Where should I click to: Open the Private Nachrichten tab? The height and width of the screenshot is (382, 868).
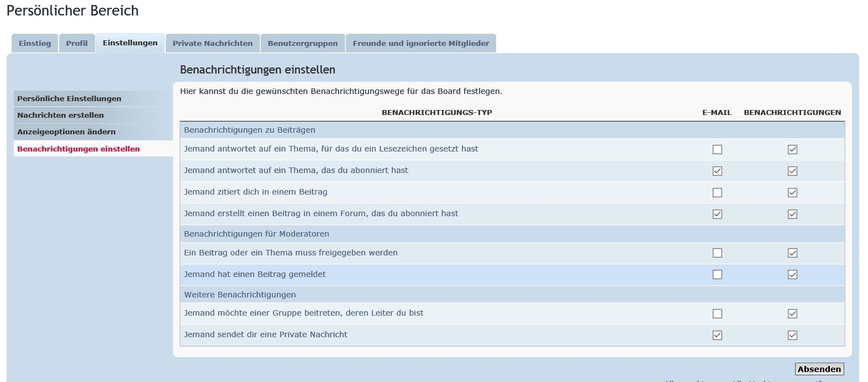pos(213,43)
